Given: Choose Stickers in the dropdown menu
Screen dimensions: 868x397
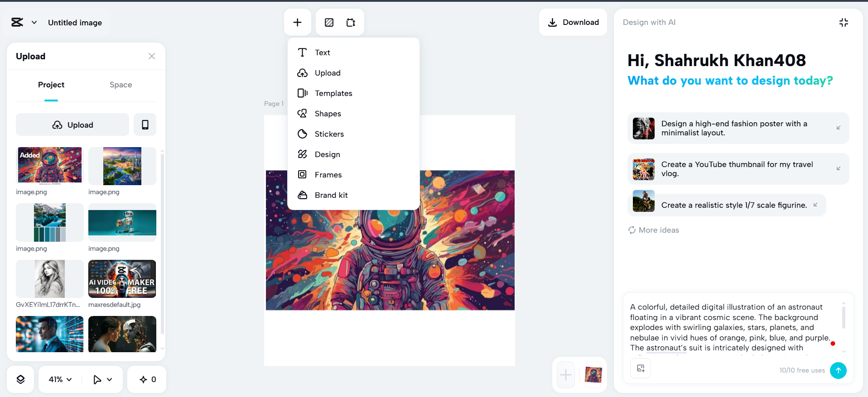Looking at the screenshot, I should pyautogui.click(x=329, y=134).
